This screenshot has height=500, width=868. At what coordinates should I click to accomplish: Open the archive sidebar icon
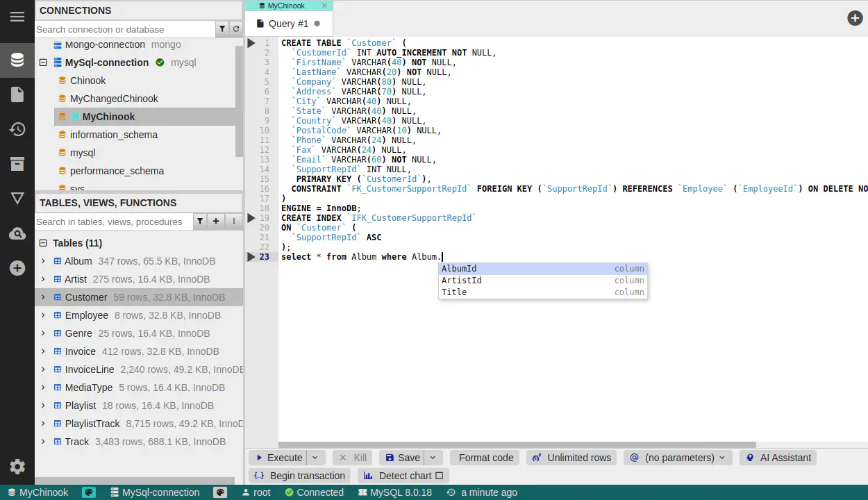click(x=17, y=164)
